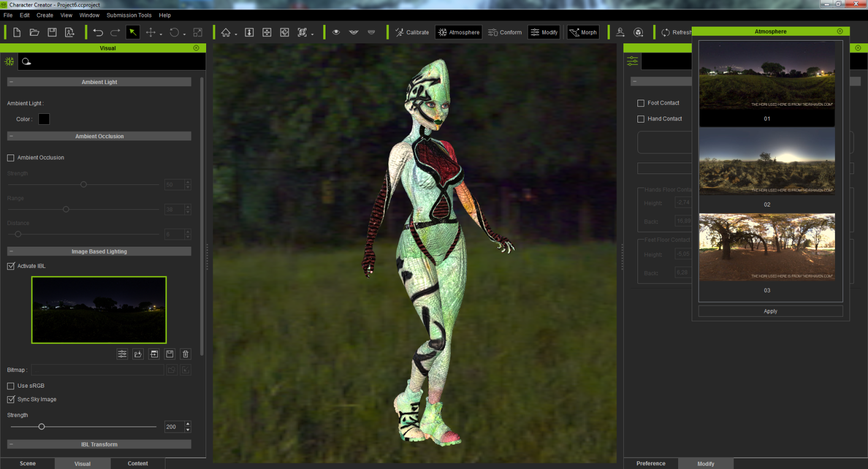
Task: Open the Move tool dropdown arrow
Action: click(161, 34)
